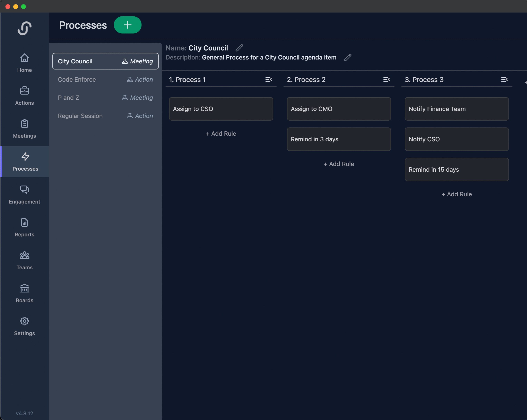
Task: Select the P and Z process
Action: [105, 98]
